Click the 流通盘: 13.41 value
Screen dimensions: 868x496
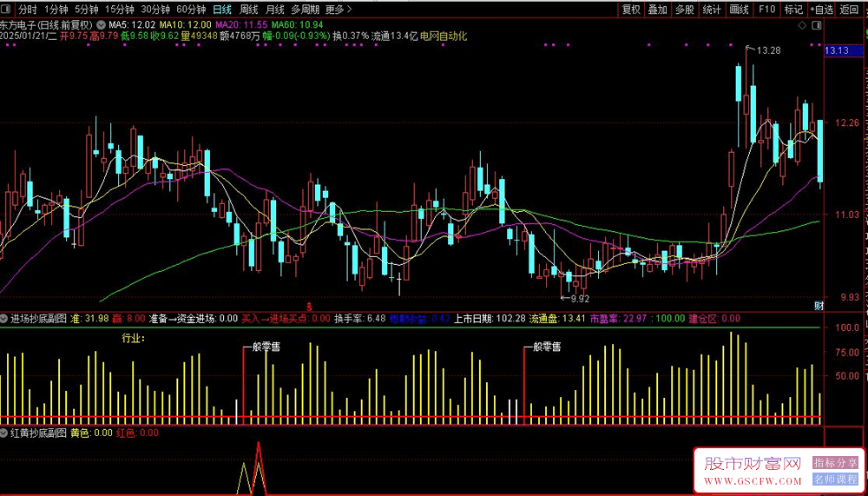tap(557, 319)
